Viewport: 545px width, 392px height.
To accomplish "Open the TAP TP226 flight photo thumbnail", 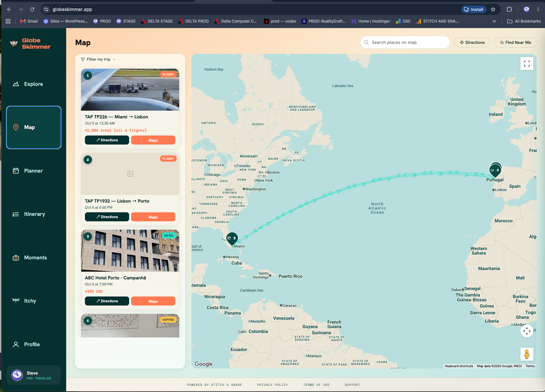I will click(x=130, y=90).
